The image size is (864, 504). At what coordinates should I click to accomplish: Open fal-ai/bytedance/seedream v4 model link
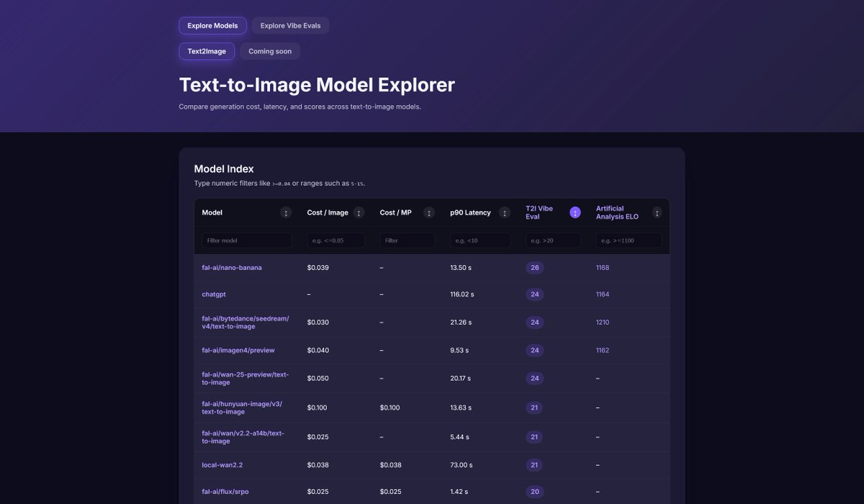click(x=246, y=322)
